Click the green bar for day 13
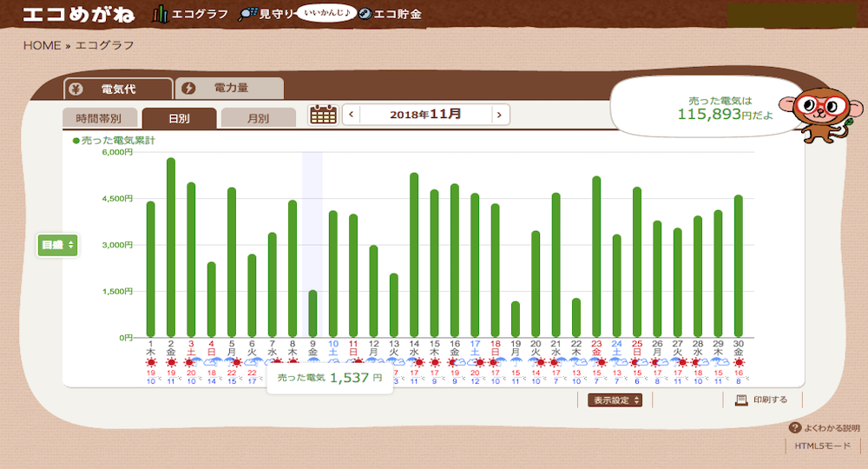The image size is (868, 469). coord(393,305)
